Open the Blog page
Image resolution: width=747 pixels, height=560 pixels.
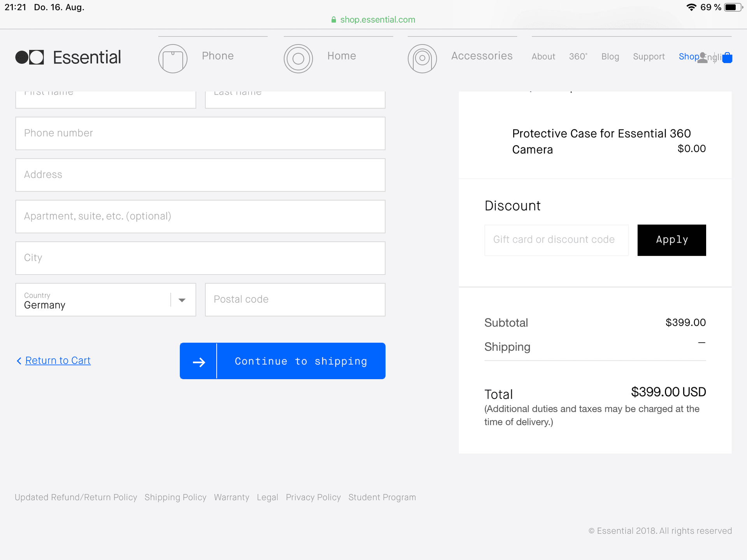point(610,56)
